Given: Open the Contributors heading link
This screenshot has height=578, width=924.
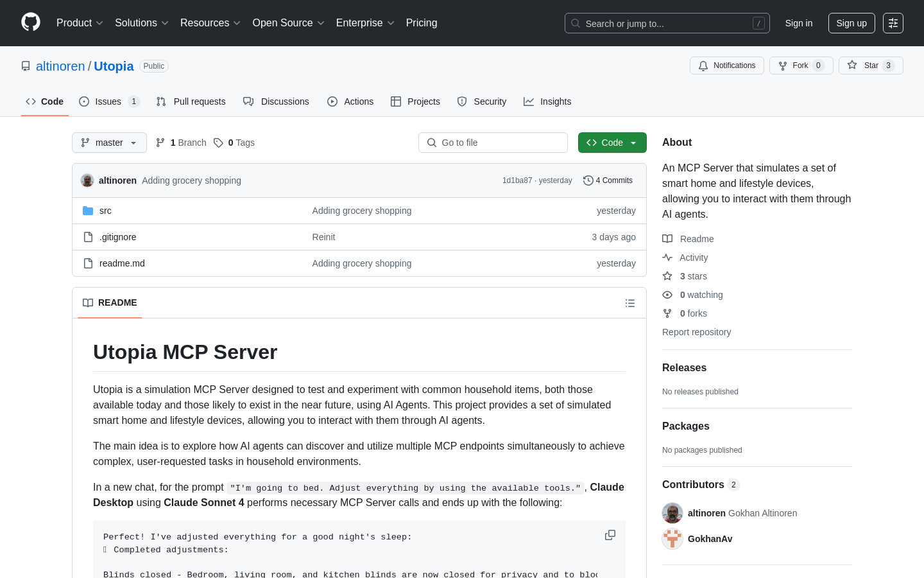Looking at the screenshot, I should pos(701,485).
